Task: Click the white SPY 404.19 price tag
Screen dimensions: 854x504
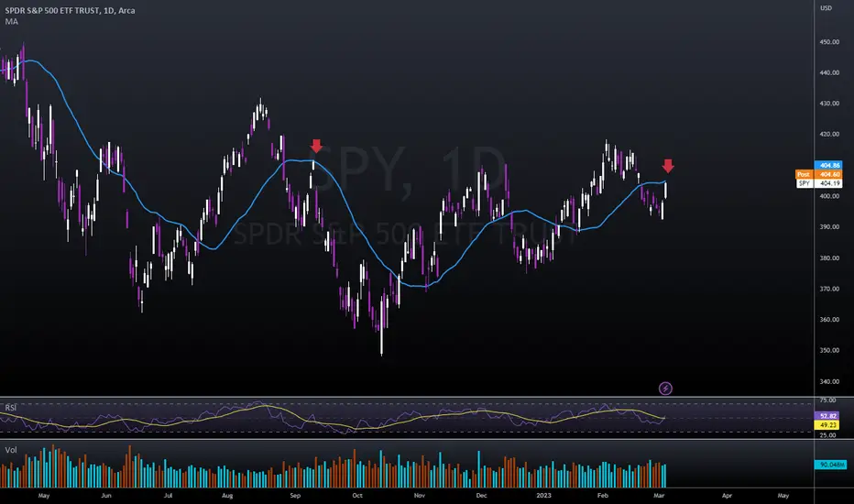Action: click(x=818, y=183)
